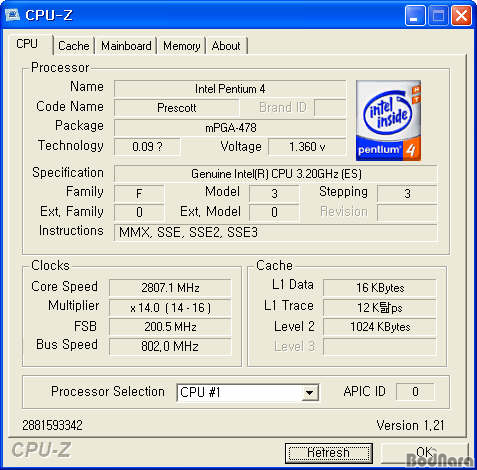Image resolution: width=477 pixels, height=470 pixels.
Task: Click the APIC ID value '0'
Action: click(x=415, y=392)
